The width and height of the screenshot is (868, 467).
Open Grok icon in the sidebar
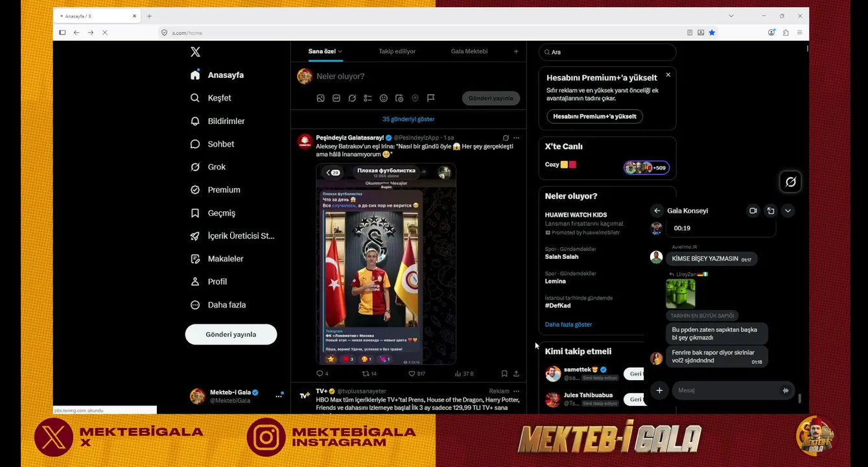click(195, 167)
